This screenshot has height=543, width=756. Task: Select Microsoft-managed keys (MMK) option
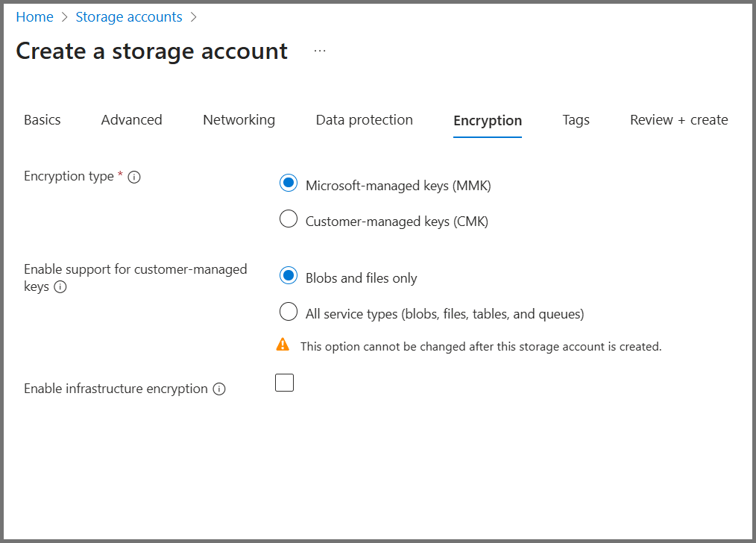coord(289,183)
